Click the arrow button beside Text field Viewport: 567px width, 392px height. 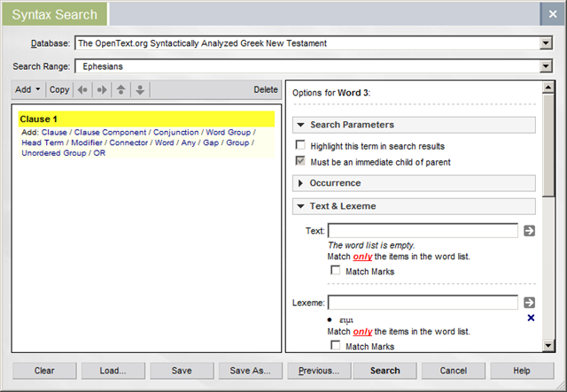pos(530,231)
